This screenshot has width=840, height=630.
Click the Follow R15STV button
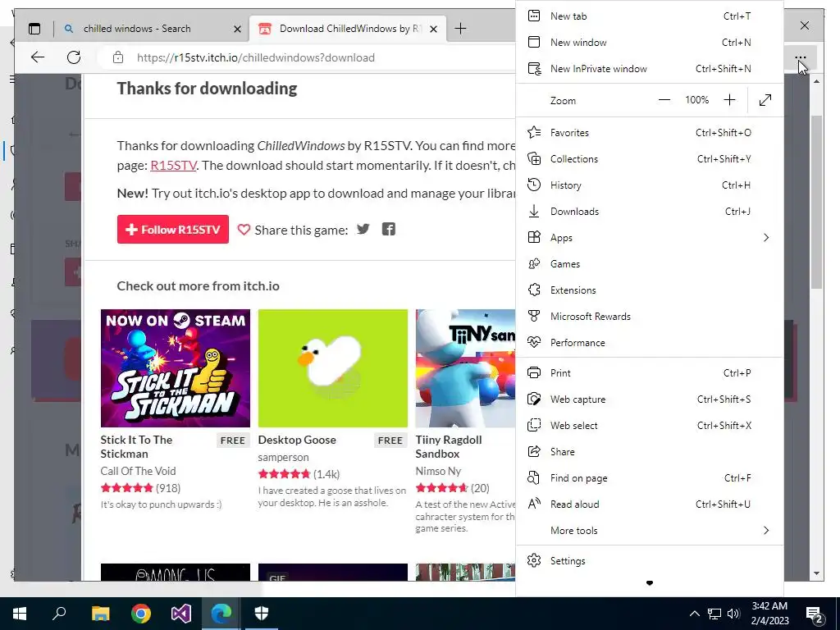click(172, 230)
